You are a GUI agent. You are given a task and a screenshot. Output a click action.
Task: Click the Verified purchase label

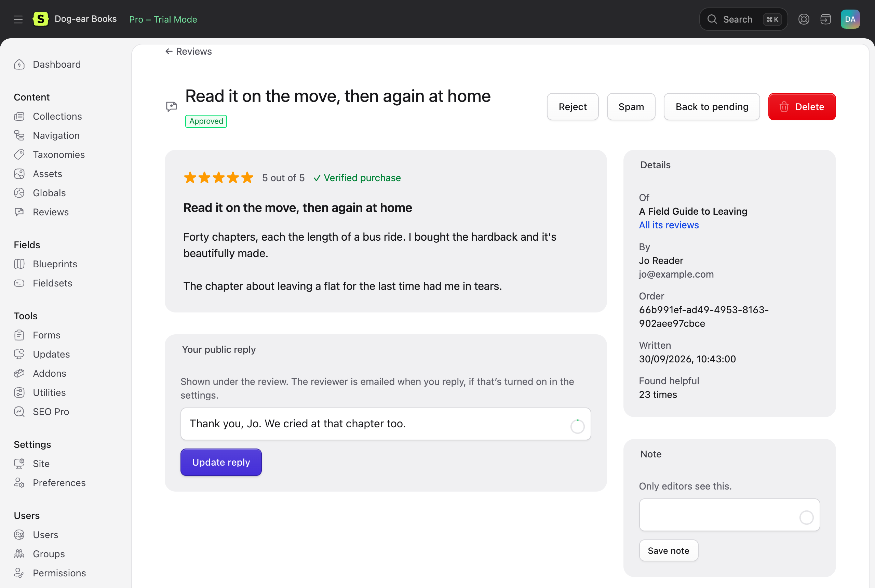[357, 178]
